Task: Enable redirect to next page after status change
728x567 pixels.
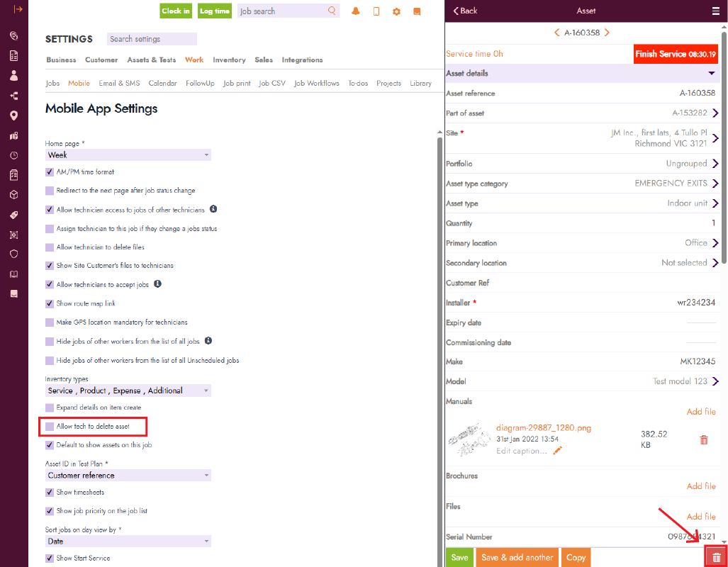Action: point(50,191)
